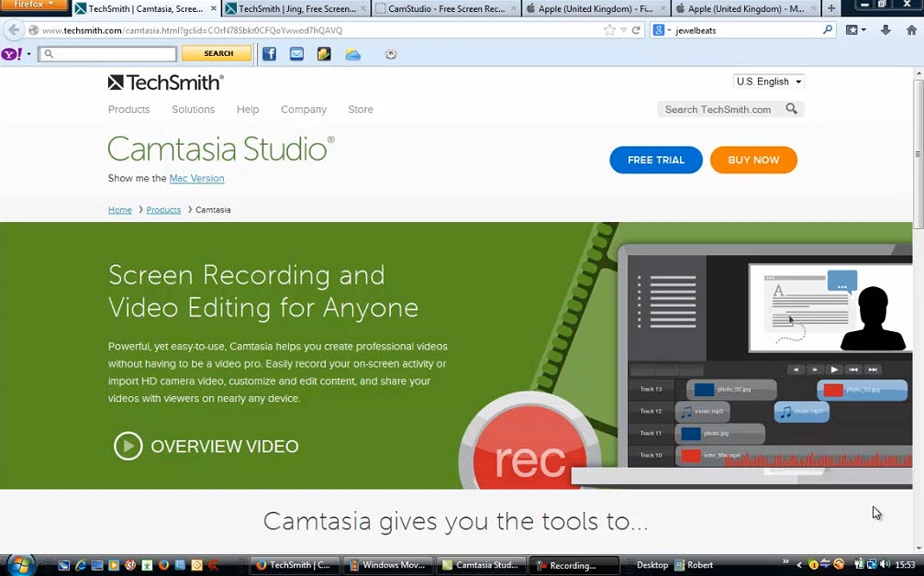Open the Firefox menu button
Image resolution: width=924 pixels, height=576 pixels.
pos(34,5)
